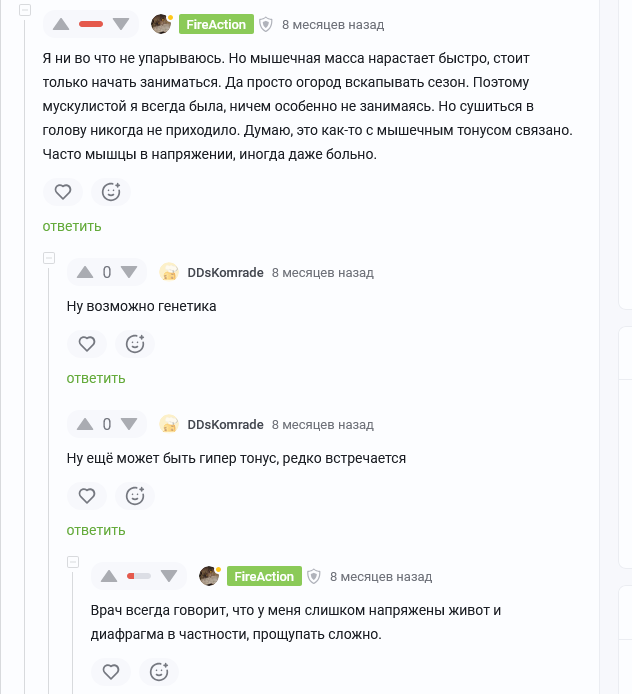Collapse the nested "Врач всегда говорит" reply
Screen dimensions: 632x694
[x=72, y=562]
